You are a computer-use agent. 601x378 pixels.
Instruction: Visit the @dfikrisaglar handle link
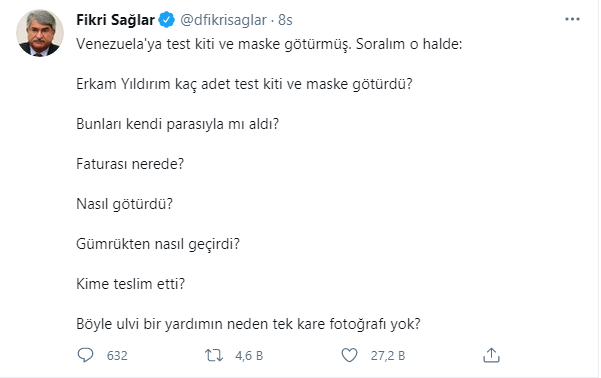click(x=223, y=20)
